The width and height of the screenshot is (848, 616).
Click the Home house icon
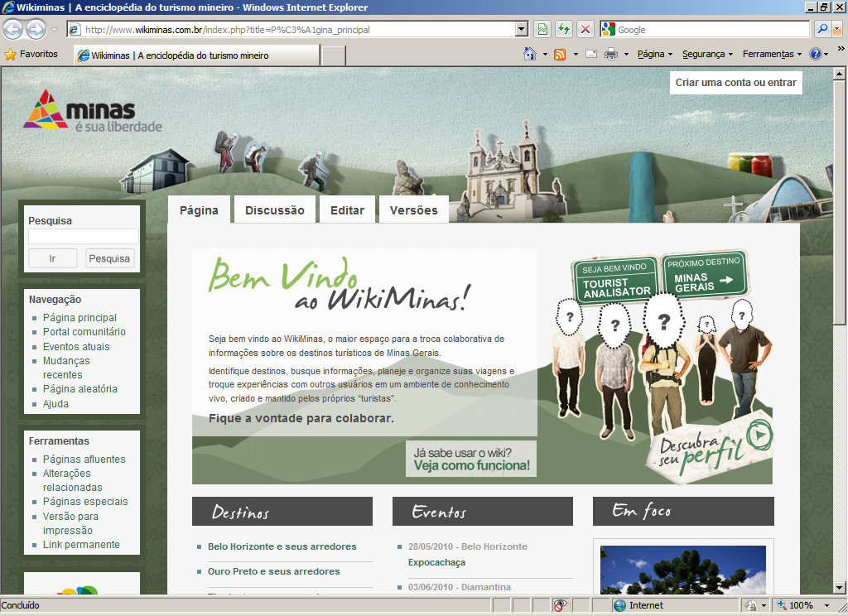pyautogui.click(x=530, y=54)
